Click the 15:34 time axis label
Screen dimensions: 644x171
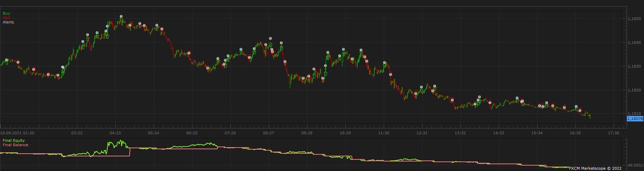(x=537, y=133)
